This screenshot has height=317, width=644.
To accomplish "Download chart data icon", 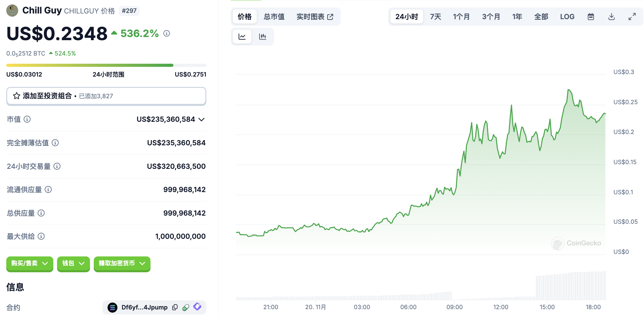I will tap(611, 17).
